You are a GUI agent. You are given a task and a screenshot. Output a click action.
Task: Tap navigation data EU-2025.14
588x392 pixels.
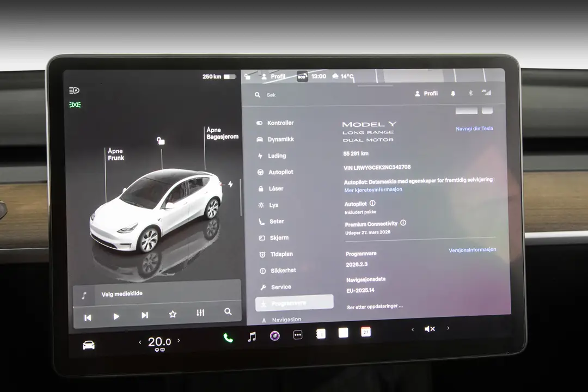(x=360, y=290)
